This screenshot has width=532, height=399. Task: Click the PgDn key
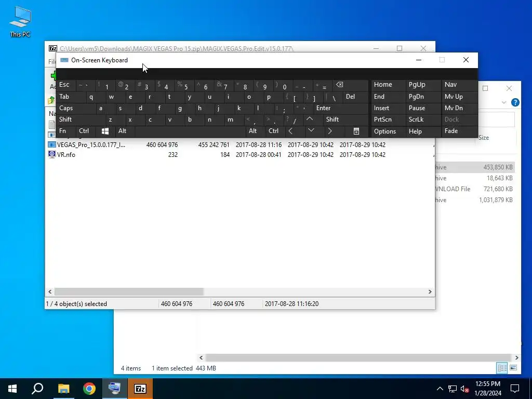point(423,97)
